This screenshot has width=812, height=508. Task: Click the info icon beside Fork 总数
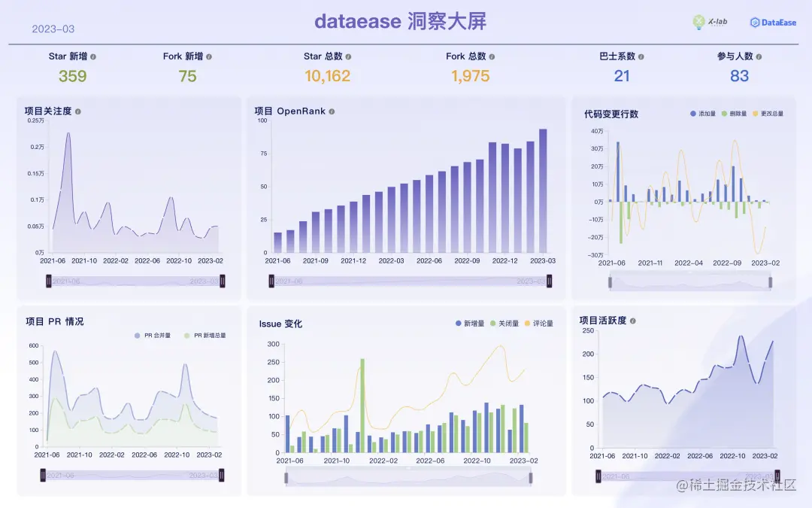492,57
